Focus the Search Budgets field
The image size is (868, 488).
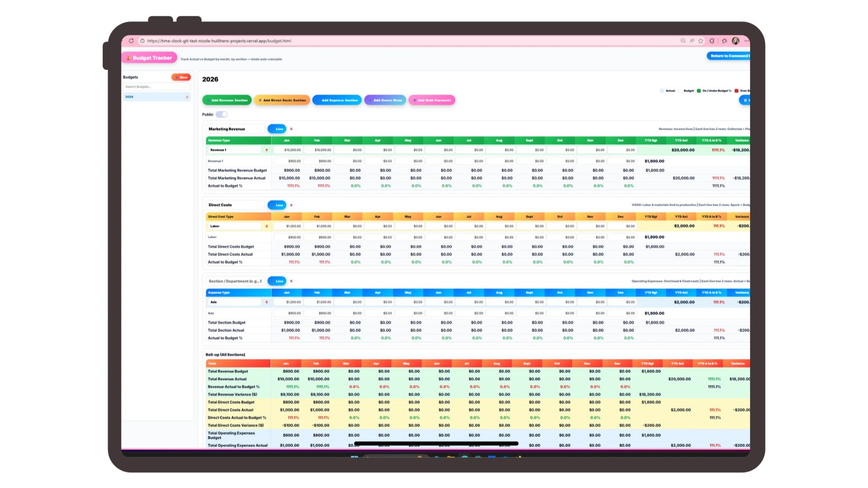[156, 87]
